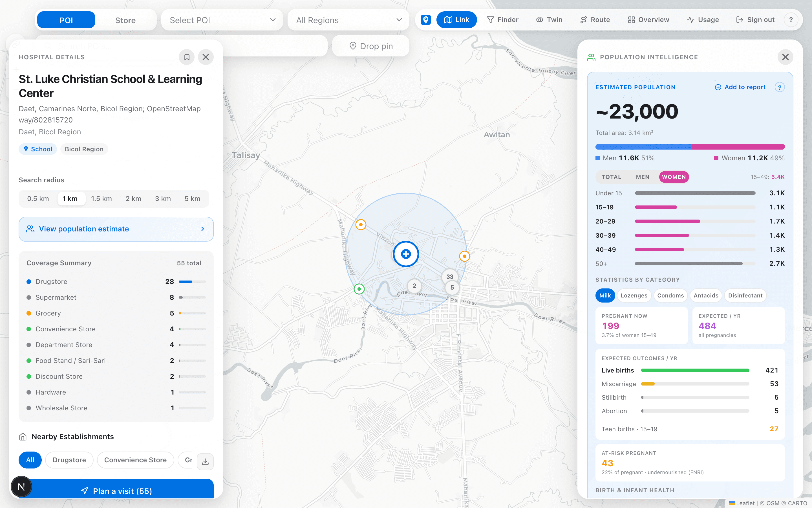The width and height of the screenshot is (812, 508).
Task: Select the Disinfectant category chip
Action: (745, 296)
